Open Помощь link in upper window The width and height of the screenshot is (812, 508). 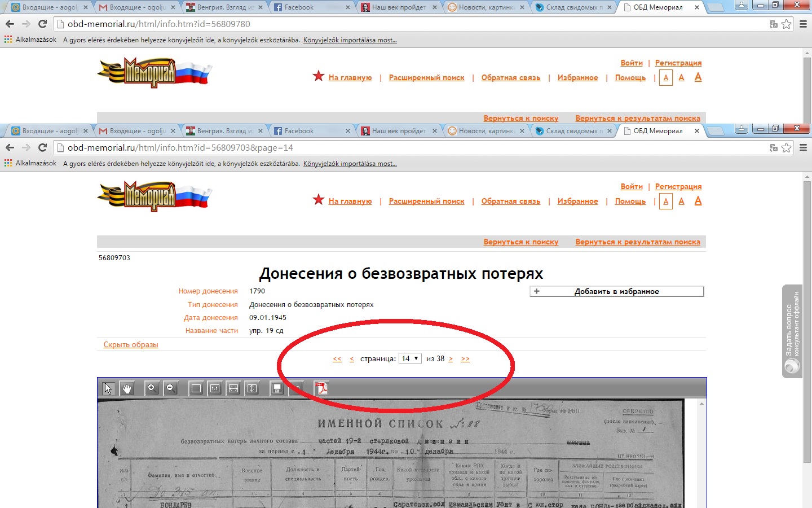(x=630, y=77)
